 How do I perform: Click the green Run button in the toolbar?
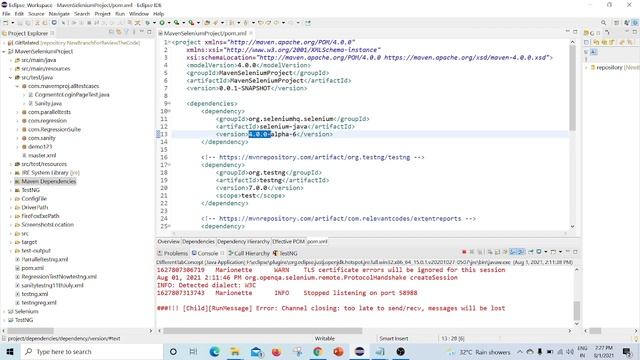coord(162,23)
